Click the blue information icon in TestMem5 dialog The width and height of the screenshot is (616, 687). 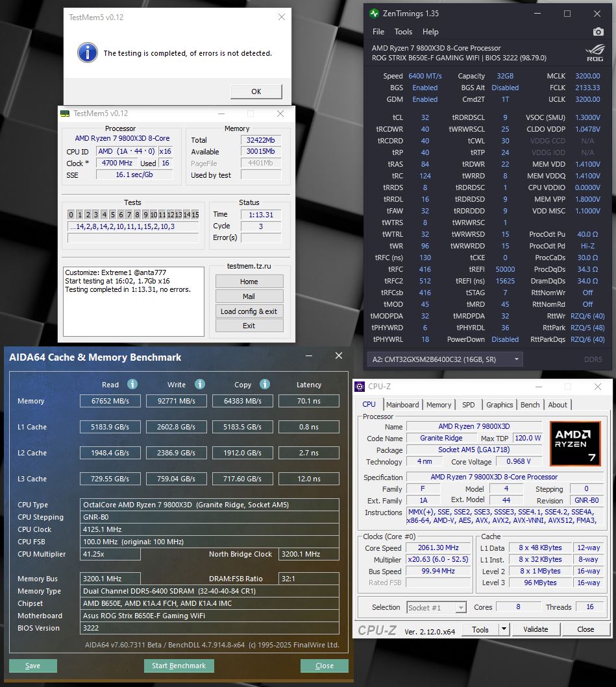(x=88, y=53)
